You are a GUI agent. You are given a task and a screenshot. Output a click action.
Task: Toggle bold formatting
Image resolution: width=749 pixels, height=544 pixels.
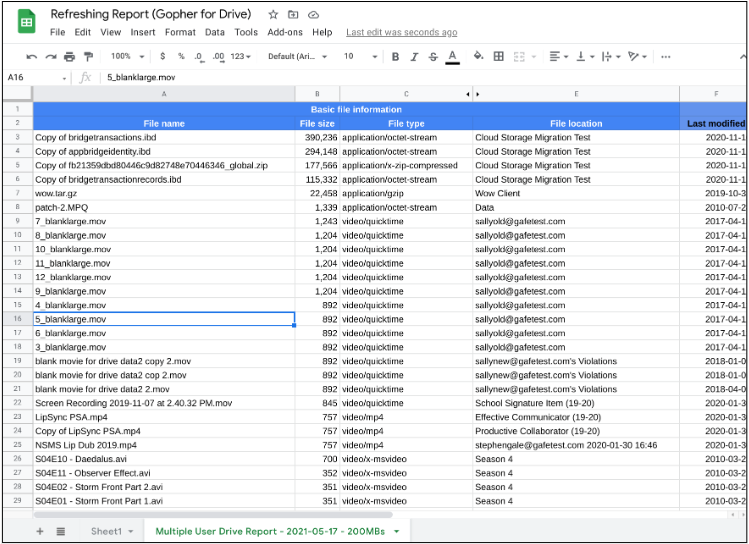pyautogui.click(x=396, y=57)
